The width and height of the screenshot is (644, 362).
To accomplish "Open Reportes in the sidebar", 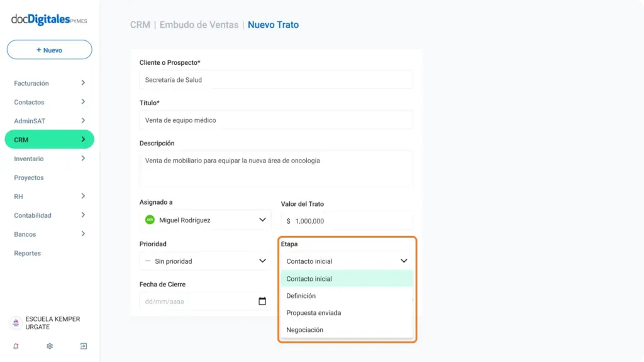I will click(28, 253).
